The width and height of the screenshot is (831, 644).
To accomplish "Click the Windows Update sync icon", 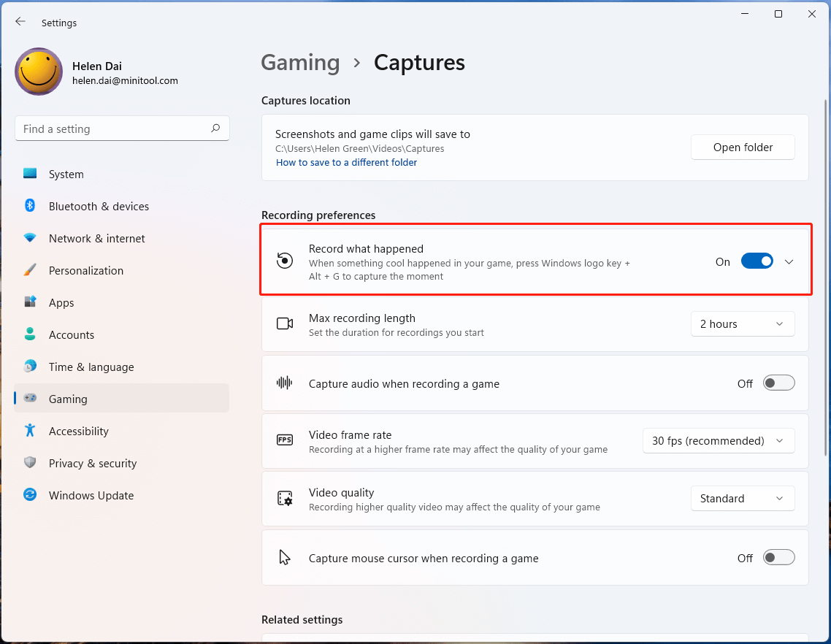I will (x=30, y=494).
